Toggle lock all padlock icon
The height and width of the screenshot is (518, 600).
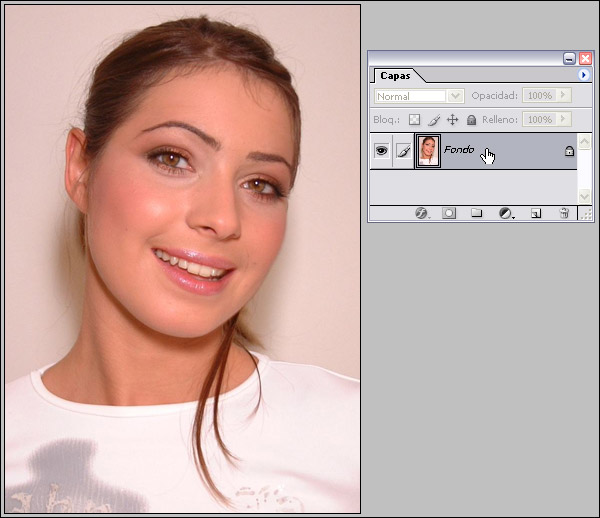471,119
